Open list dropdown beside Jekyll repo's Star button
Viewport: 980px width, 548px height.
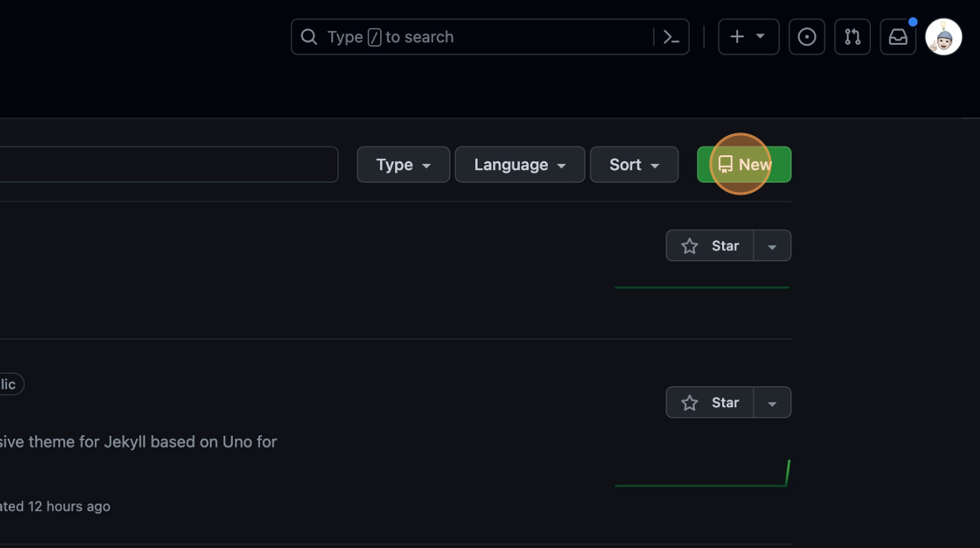[772, 402]
